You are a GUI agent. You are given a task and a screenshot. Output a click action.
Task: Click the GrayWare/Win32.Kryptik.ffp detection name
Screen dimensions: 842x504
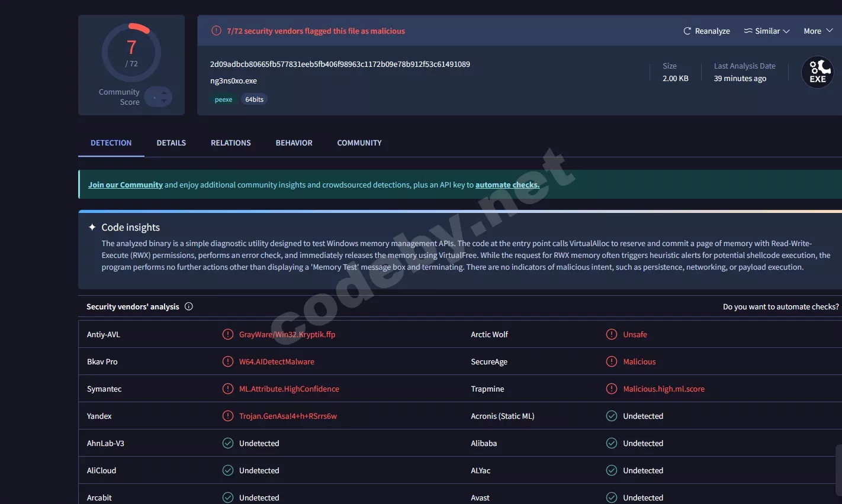[287, 334]
